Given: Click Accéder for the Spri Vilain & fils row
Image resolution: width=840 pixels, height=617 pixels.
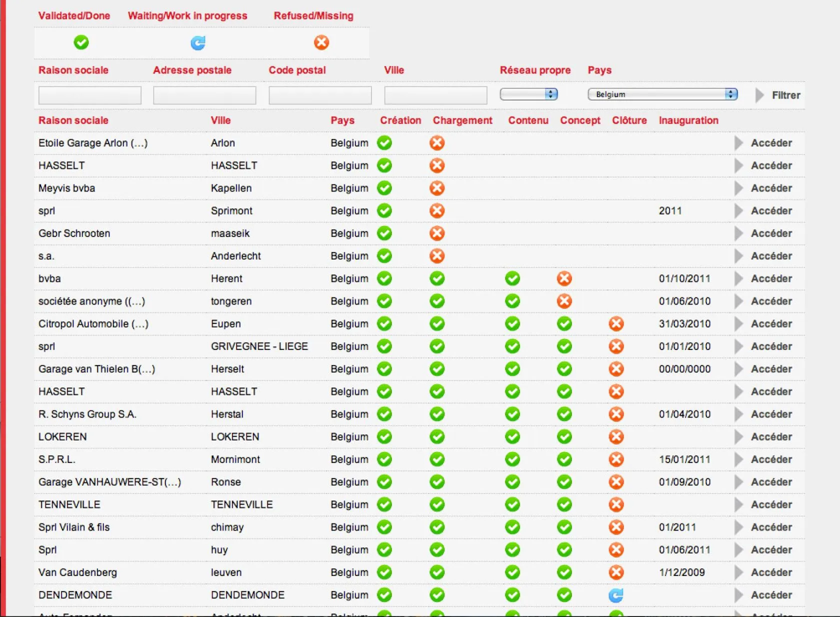Looking at the screenshot, I should 771,527.
